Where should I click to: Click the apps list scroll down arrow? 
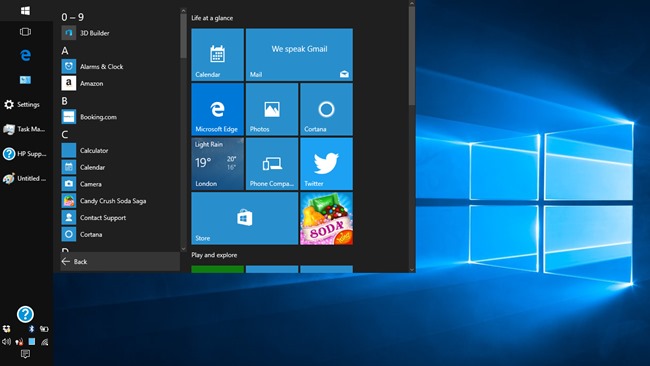click(x=183, y=249)
